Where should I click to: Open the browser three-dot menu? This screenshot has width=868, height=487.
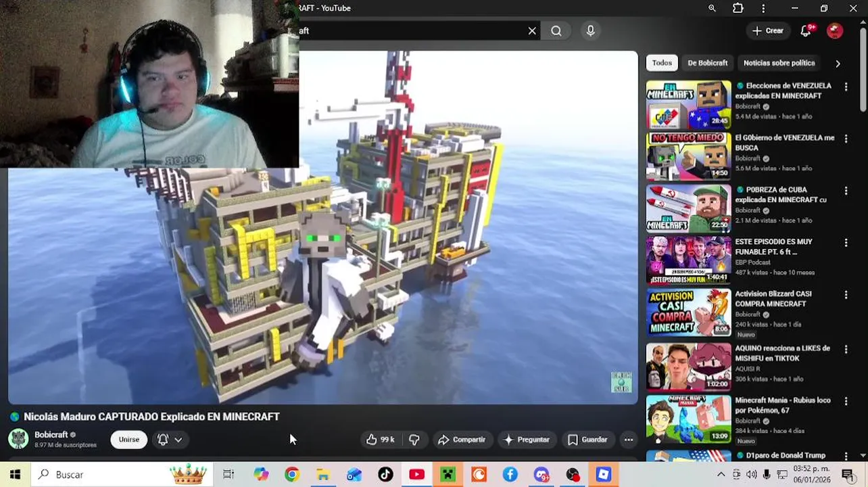point(763,8)
